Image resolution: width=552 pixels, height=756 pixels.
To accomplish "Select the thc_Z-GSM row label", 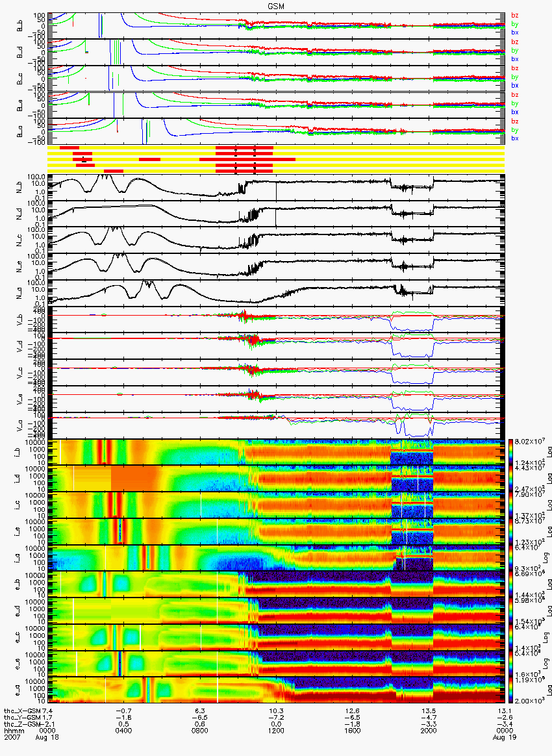I will point(22,724).
